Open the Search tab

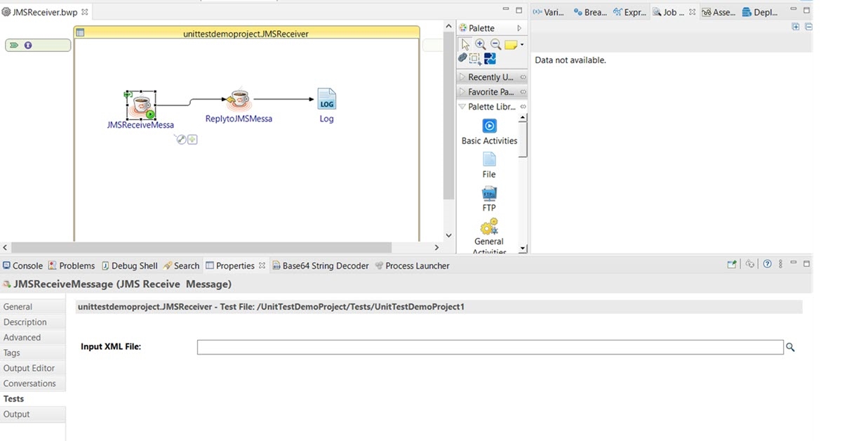tap(181, 265)
